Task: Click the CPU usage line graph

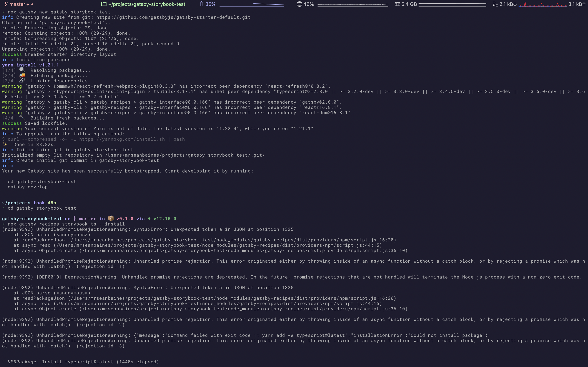Action: pyautogui.click(x=353, y=4)
